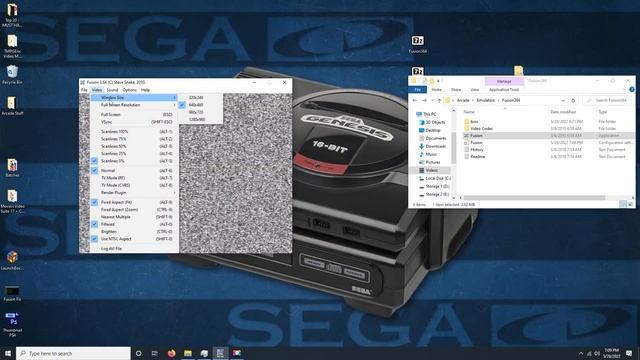Click the Search Fusion364 field
The height and width of the screenshot is (360, 640).
[x=607, y=100]
